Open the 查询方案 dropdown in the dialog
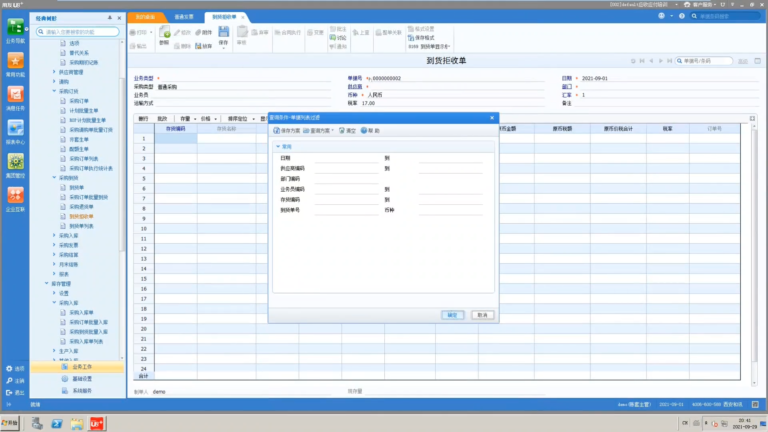Image resolution: width=768 pixels, height=432 pixels. coord(318,131)
